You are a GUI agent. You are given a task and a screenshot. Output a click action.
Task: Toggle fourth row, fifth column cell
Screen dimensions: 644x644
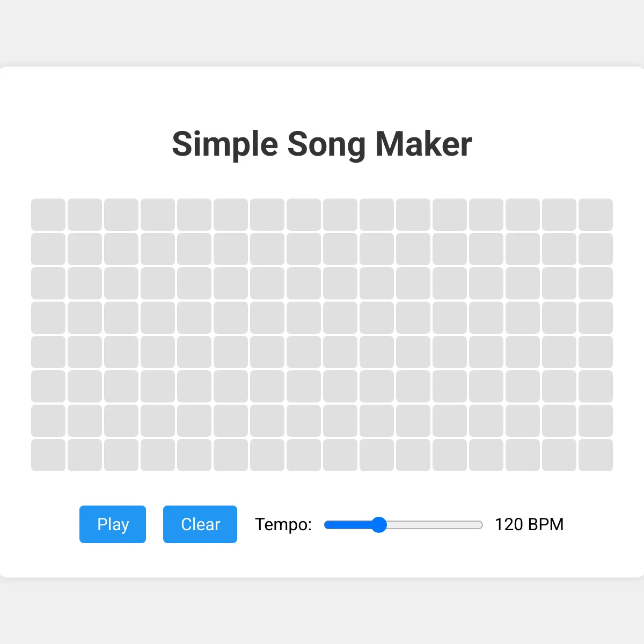tap(194, 318)
